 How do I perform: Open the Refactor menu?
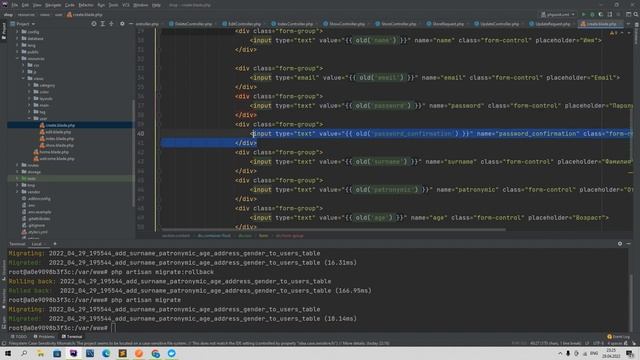tap(86, 5)
